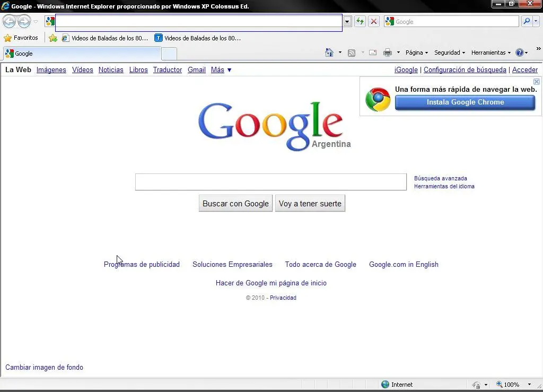Open the Libros link
Viewport: 543px width, 392px height.
click(138, 69)
